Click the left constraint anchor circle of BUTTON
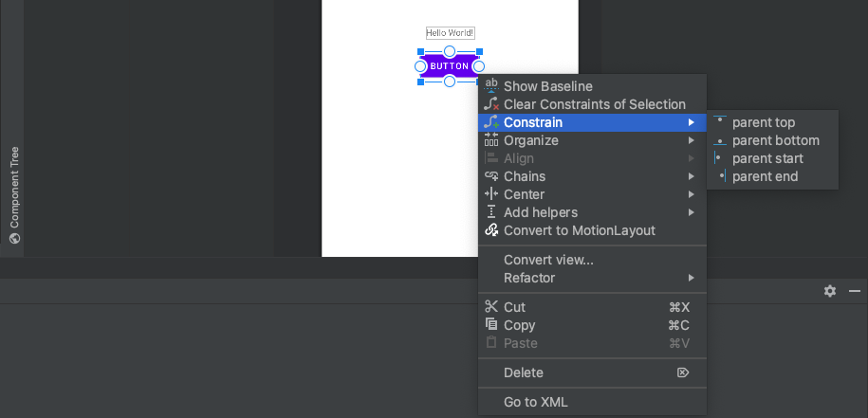868x418 pixels. click(420, 66)
